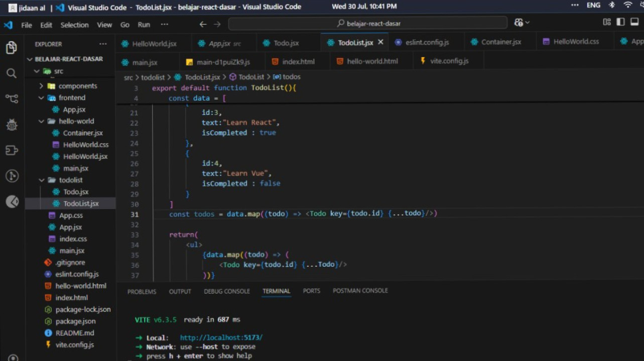The image size is (644, 361).
Task: Open the Extensions view
Action: tap(12, 150)
